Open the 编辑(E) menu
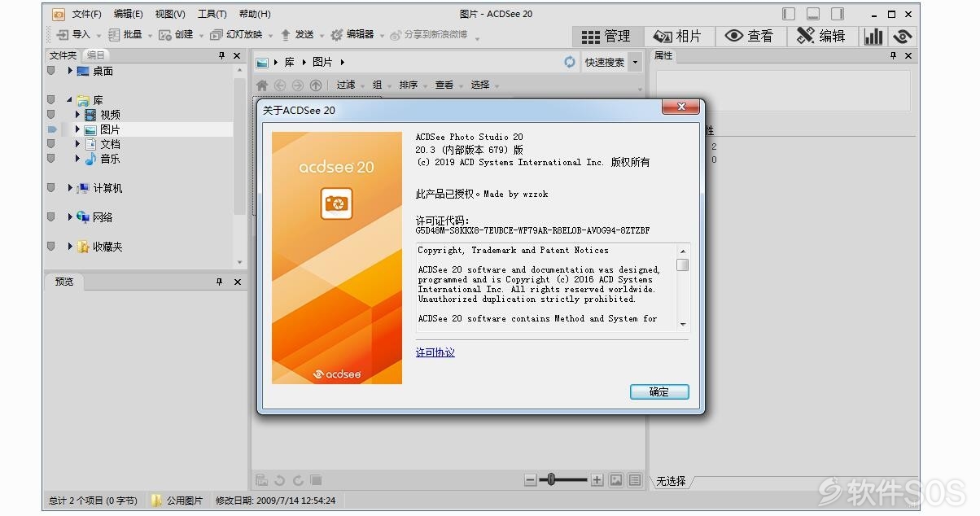980x516 pixels. pos(129,14)
